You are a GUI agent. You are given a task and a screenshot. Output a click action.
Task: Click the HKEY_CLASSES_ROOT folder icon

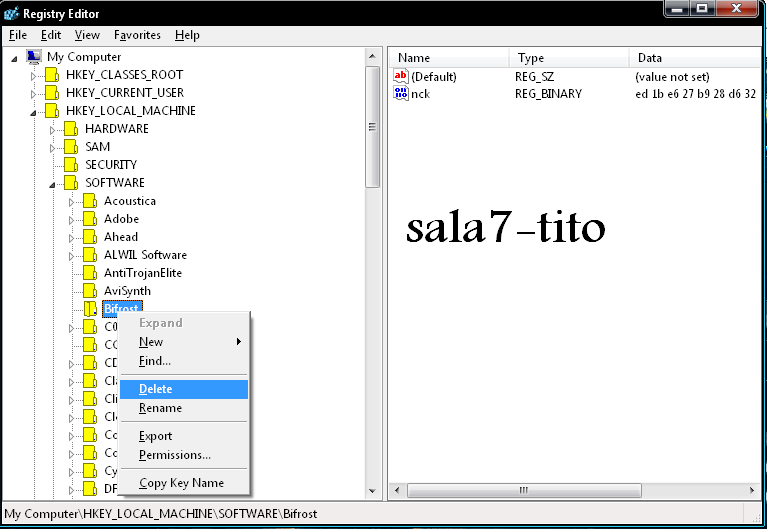click(52, 75)
